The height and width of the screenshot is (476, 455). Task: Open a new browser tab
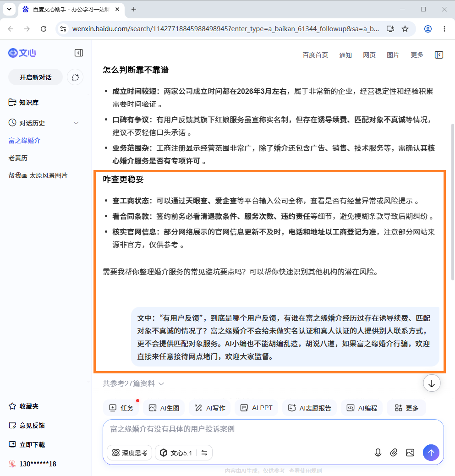point(133,10)
